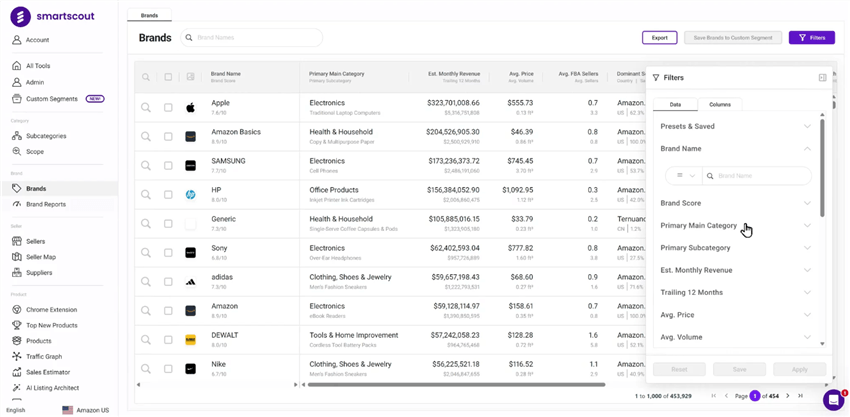Image resolution: width=850 pixels, height=417 pixels.
Task: Open All Tools home icon
Action: tap(17, 66)
